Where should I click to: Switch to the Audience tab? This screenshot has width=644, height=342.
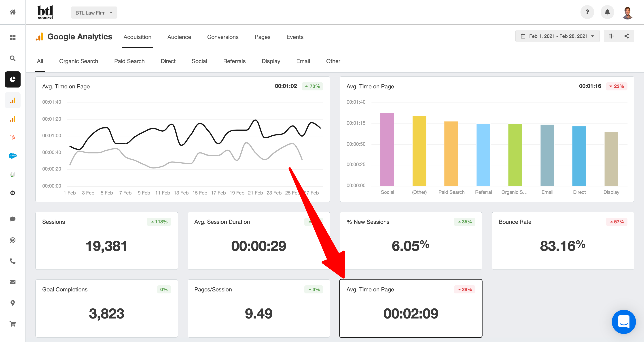tap(179, 37)
